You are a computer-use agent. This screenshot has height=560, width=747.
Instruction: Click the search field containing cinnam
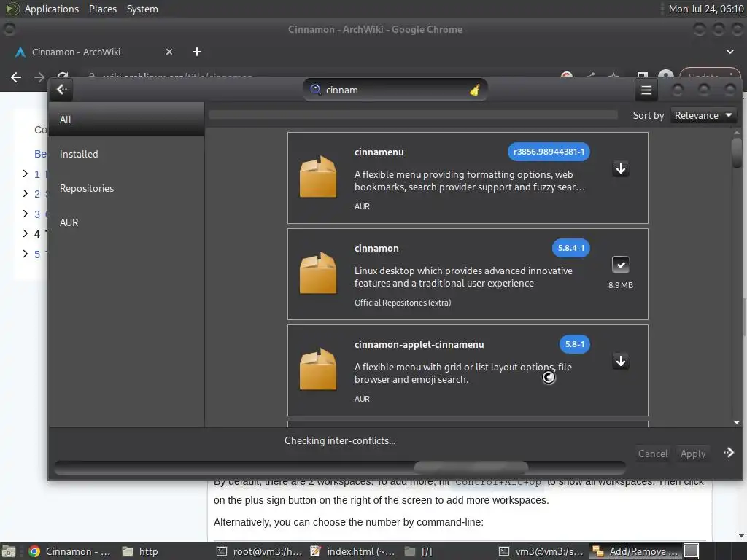point(395,90)
